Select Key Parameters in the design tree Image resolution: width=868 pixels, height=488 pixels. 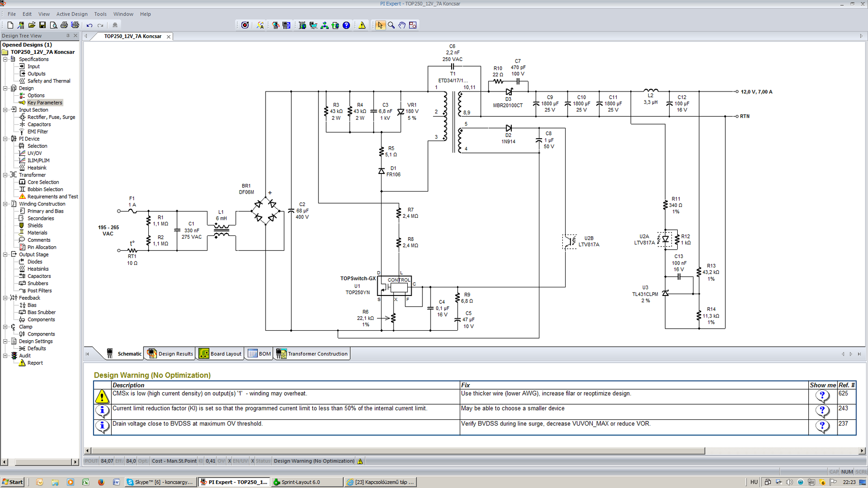pos(45,103)
